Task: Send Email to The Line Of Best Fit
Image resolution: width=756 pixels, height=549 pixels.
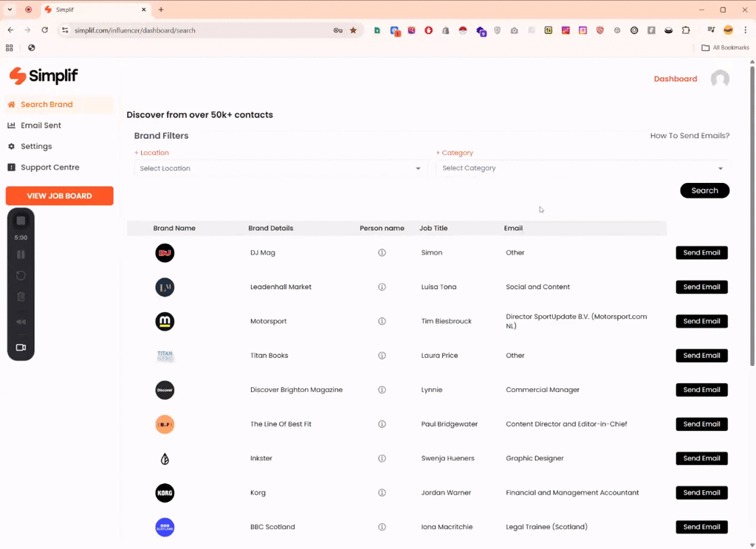Action: [x=701, y=424]
